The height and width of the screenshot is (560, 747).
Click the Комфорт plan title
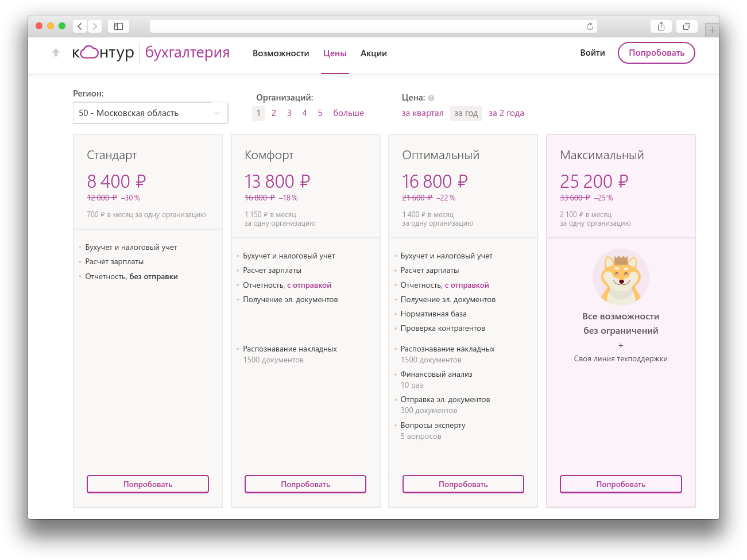pyautogui.click(x=269, y=155)
